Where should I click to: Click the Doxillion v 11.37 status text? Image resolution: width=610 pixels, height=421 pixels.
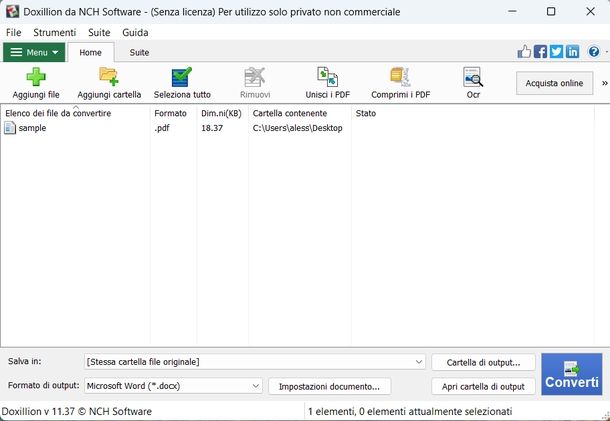[77, 411]
